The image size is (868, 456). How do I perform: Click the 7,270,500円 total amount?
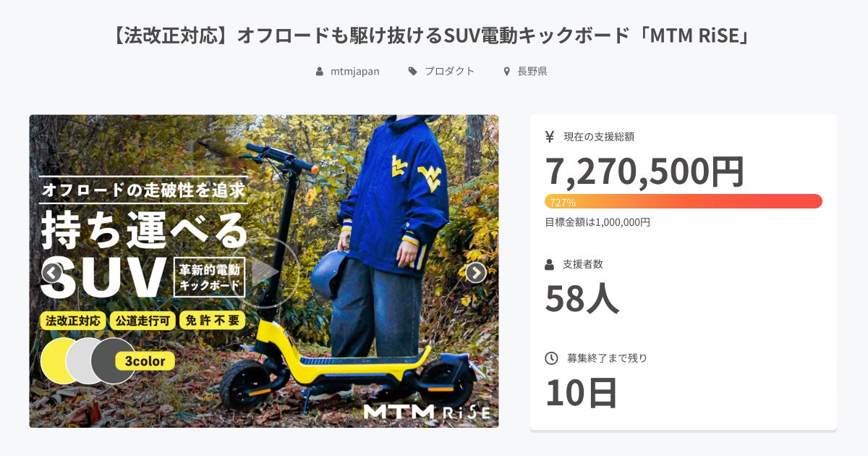click(644, 172)
